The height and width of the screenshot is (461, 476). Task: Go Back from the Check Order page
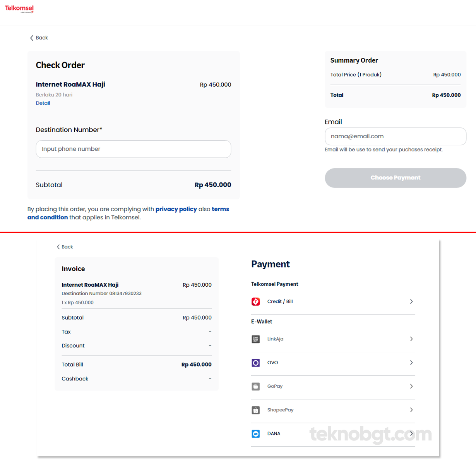pos(39,38)
